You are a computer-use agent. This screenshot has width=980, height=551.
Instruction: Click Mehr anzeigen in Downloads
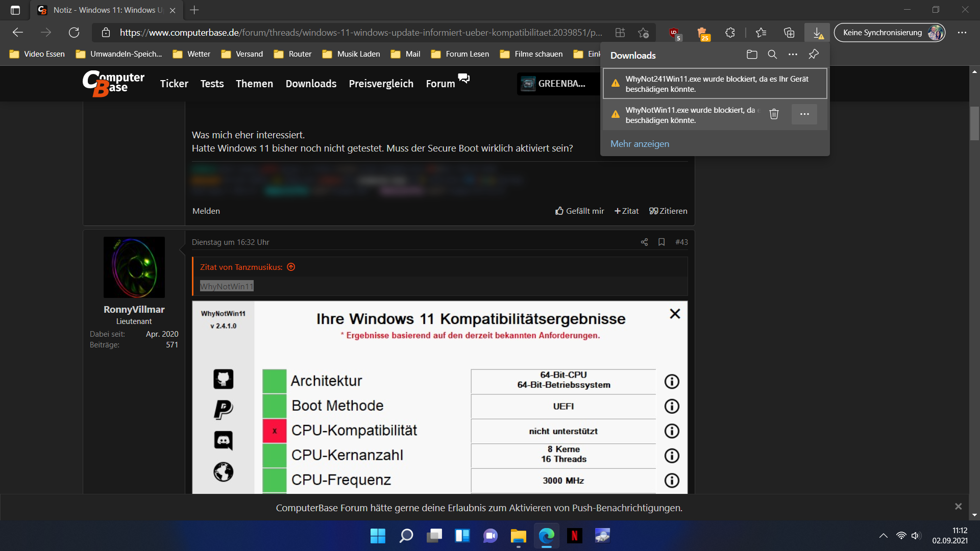pyautogui.click(x=640, y=144)
